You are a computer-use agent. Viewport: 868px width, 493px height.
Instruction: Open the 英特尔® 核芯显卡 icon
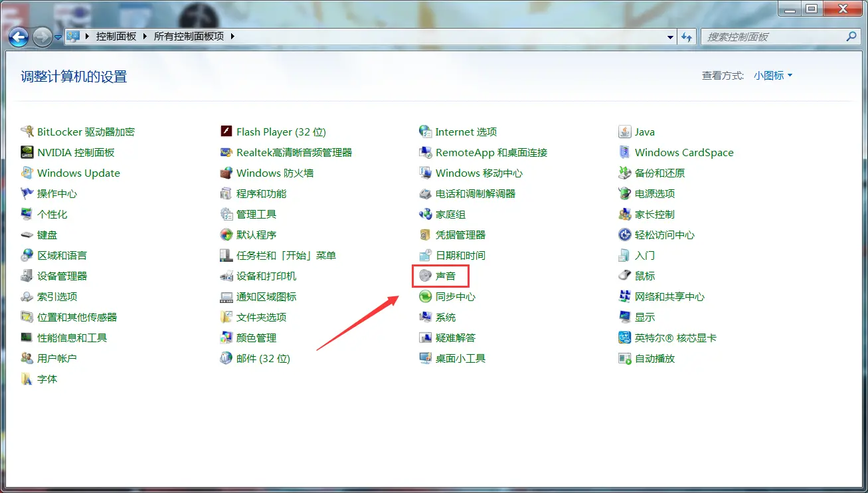click(x=624, y=338)
